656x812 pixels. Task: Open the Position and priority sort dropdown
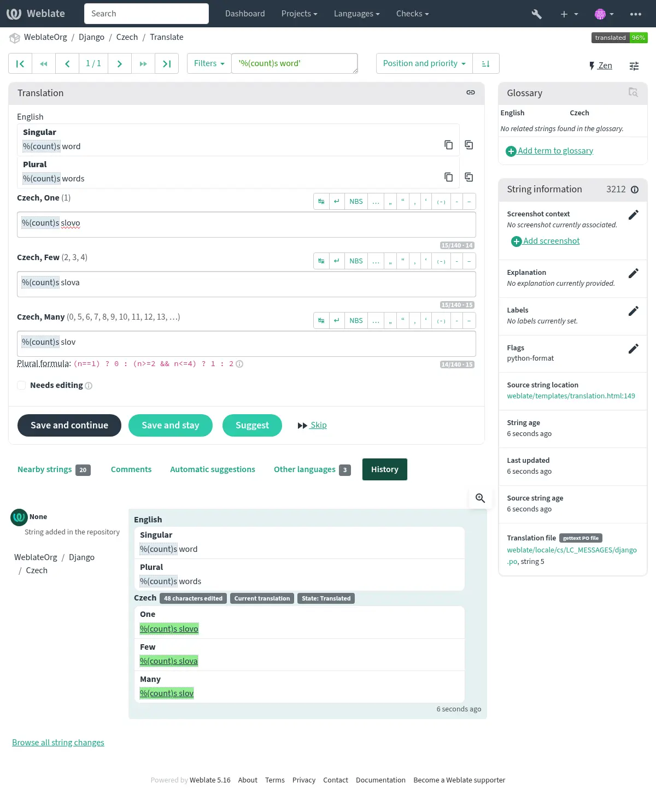pyautogui.click(x=424, y=64)
